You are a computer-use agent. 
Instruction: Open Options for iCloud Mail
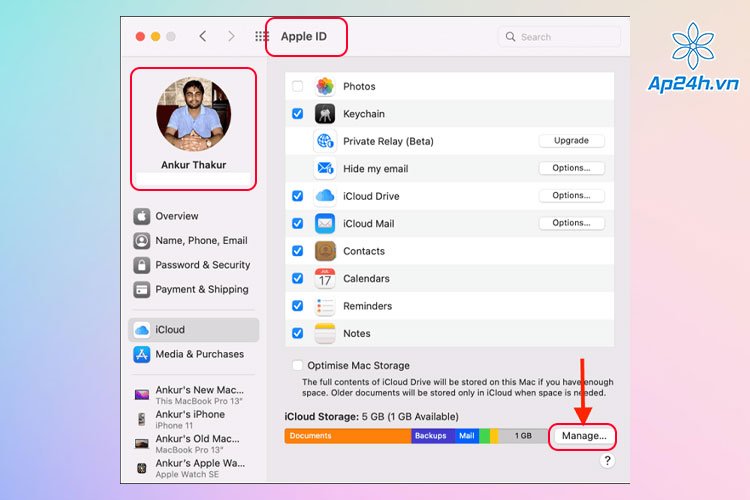[572, 223]
